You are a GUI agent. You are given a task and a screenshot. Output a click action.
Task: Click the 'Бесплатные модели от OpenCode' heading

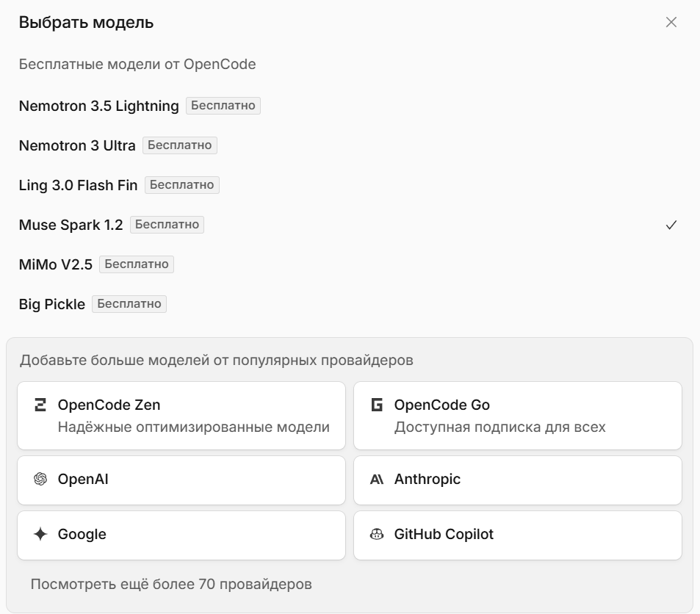point(137,65)
